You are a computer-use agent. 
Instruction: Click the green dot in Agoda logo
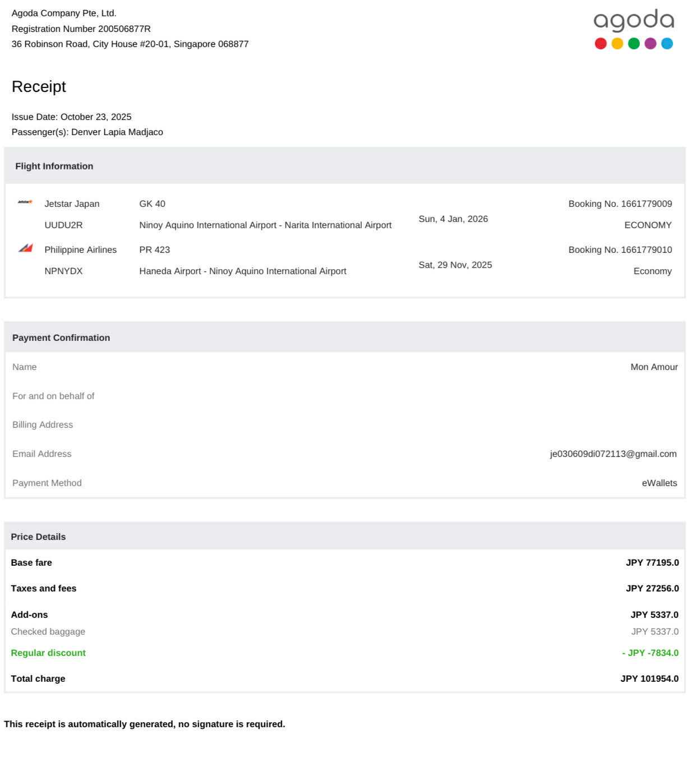click(634, 44)
